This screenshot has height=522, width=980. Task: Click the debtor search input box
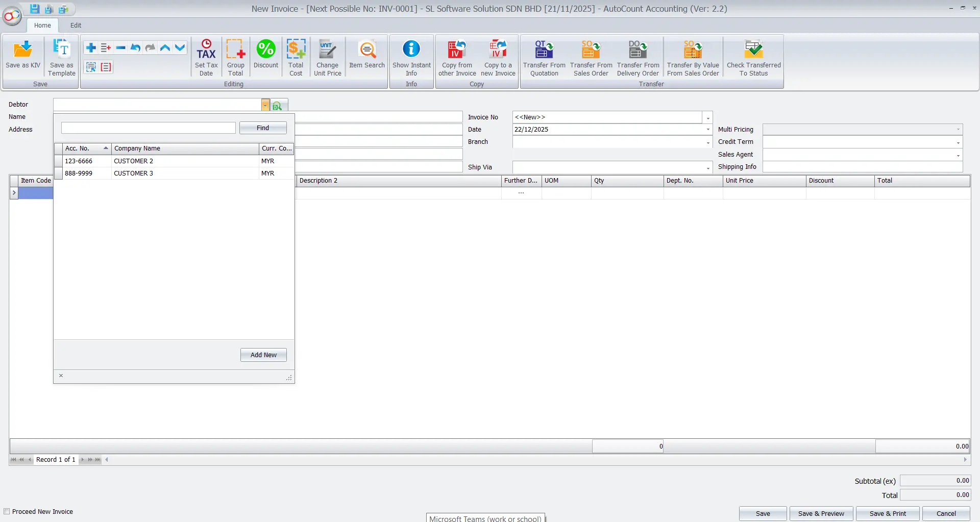tap(148, 128)
